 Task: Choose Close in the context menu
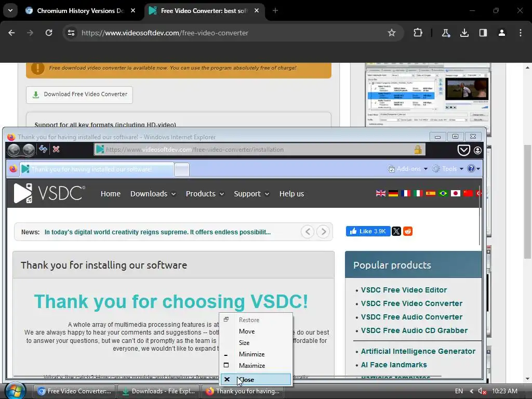[256, 380]
